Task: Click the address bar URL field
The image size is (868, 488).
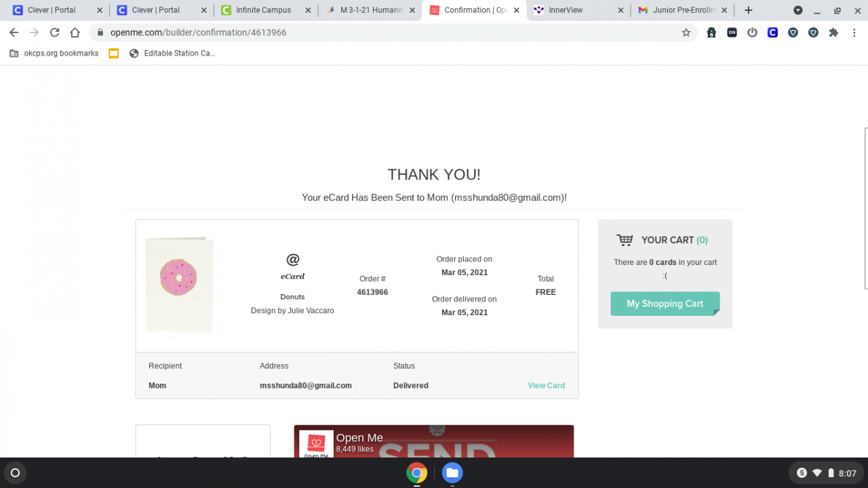Action: point(393,33)
